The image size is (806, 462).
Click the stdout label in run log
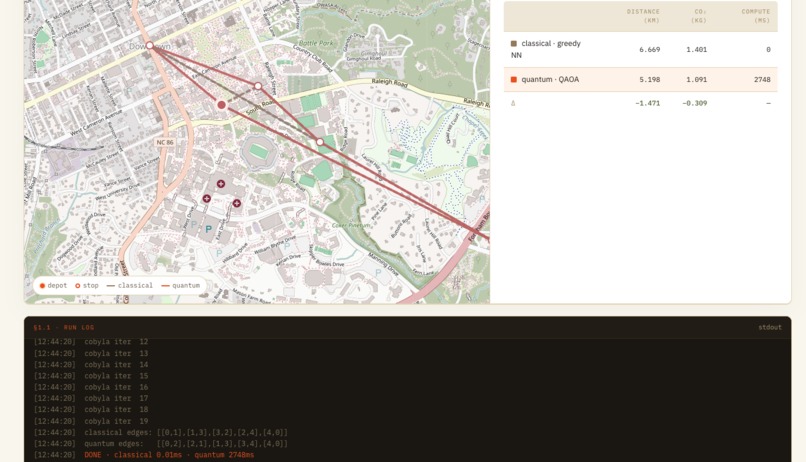(770, 327)
